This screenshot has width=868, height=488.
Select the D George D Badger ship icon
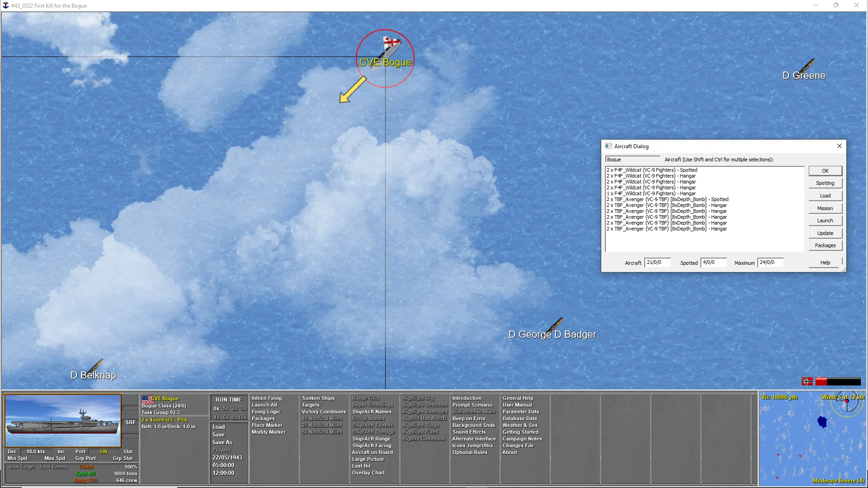click(x=555, y=324)
